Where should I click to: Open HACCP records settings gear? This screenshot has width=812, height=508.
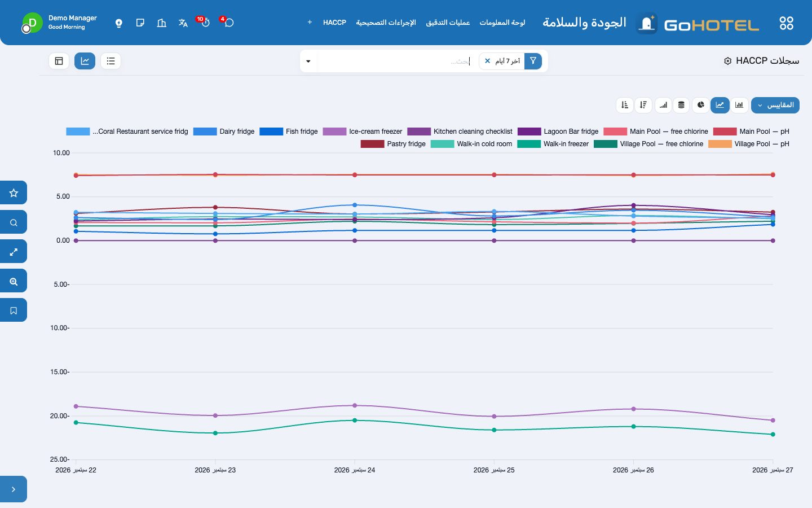[x=727, y=61]
